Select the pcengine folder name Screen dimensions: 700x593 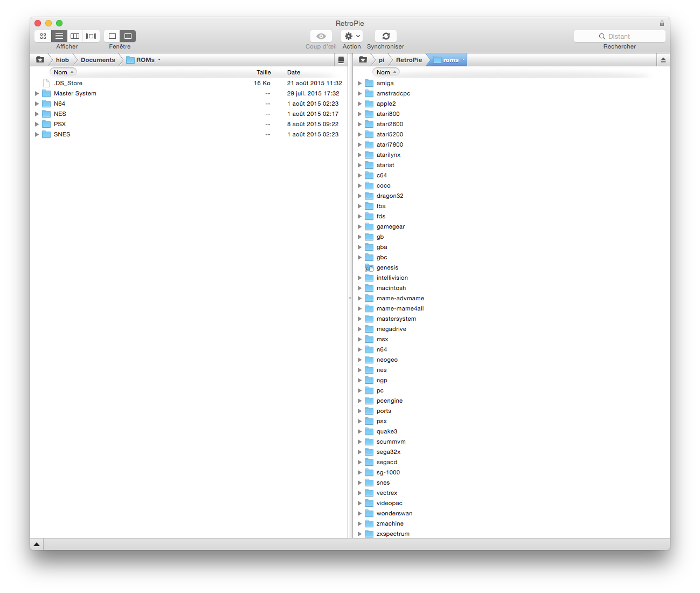[x=390, y=401]
